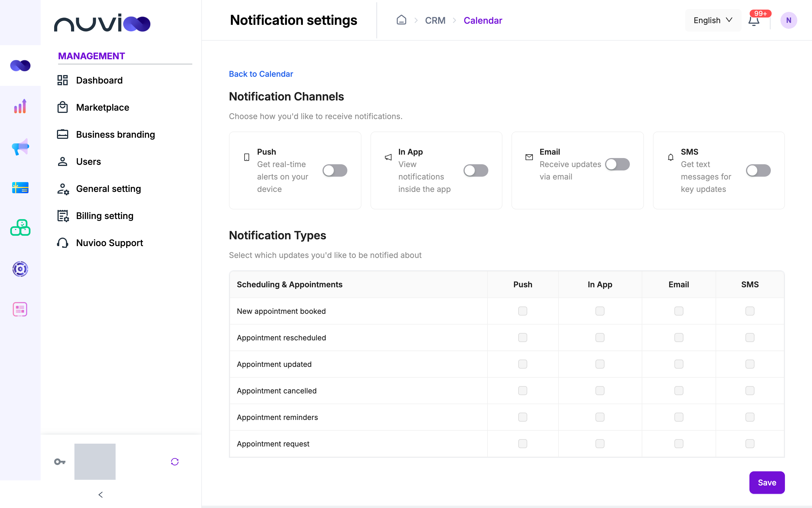Open the circular gear automation module
Image resolution: width=812 pixels, height=508 pixels.
[20, 269]
